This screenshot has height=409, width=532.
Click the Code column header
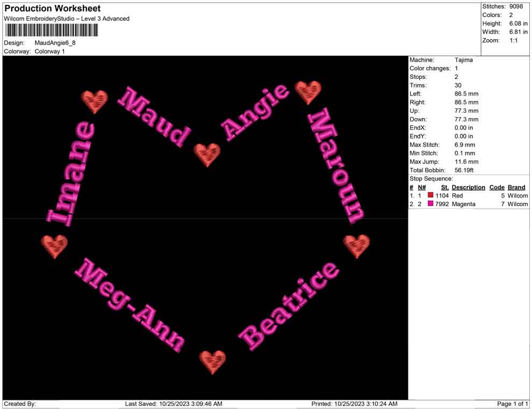pyautogui.click(x=497, y=187)
